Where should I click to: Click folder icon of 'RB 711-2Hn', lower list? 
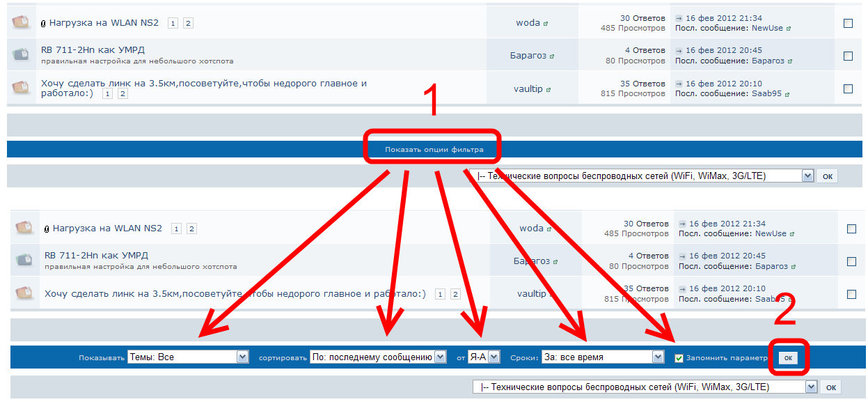(x=24, y=261)
